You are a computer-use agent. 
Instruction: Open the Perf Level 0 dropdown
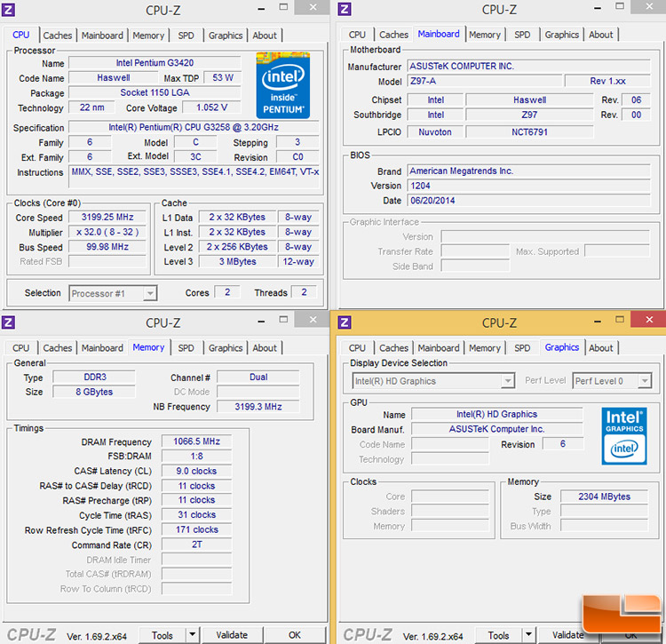click(612, 381)
